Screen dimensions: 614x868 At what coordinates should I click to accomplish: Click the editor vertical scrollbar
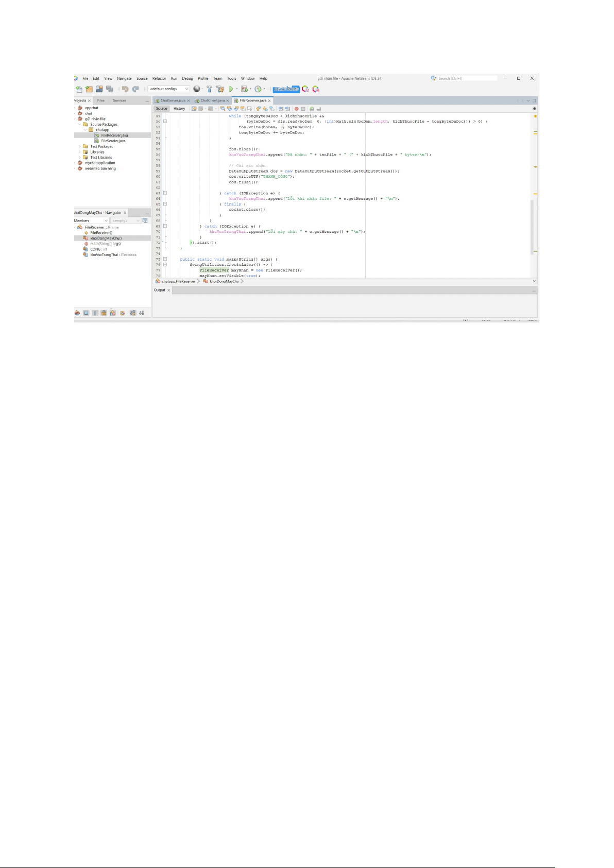coord(532,227)
